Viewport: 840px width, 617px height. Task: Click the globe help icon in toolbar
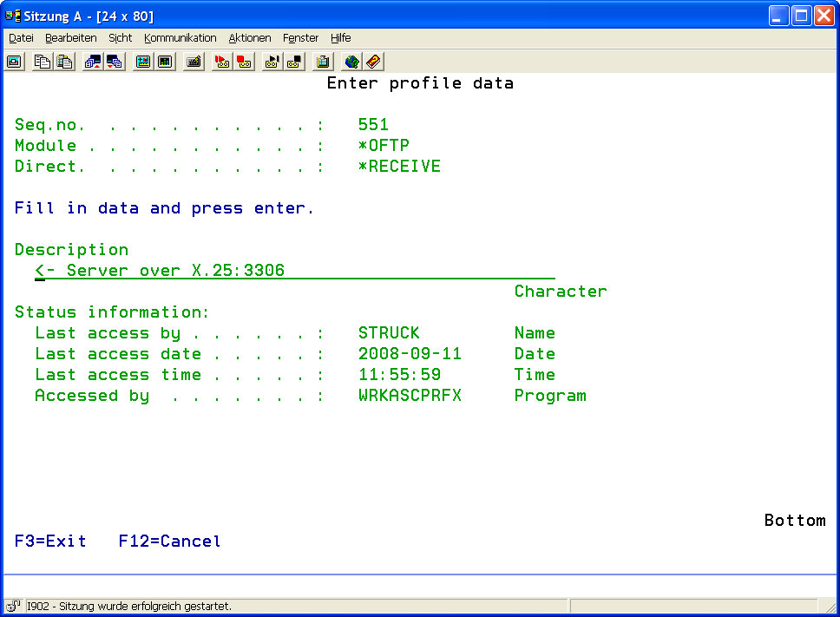[x=351, y=62]
